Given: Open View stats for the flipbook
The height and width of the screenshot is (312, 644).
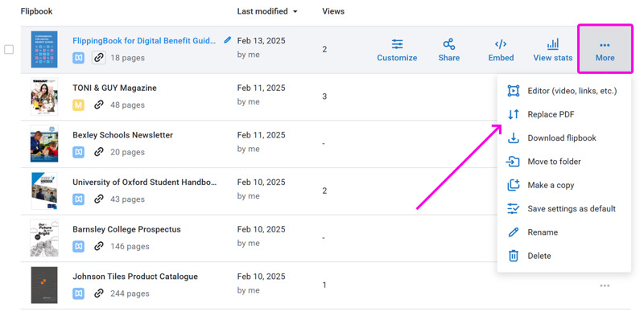Looking at the screenshot, I should coord(552,51).
